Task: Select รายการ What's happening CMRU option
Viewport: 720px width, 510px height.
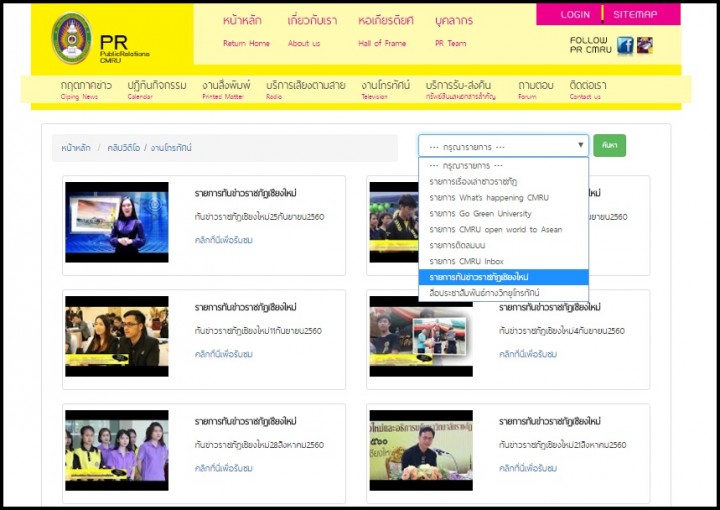Action: (503, 198)
